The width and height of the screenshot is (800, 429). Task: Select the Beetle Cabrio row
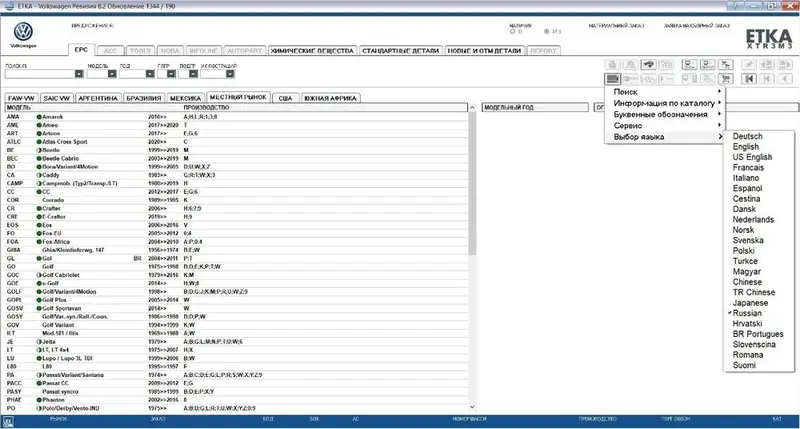(236, 158)
